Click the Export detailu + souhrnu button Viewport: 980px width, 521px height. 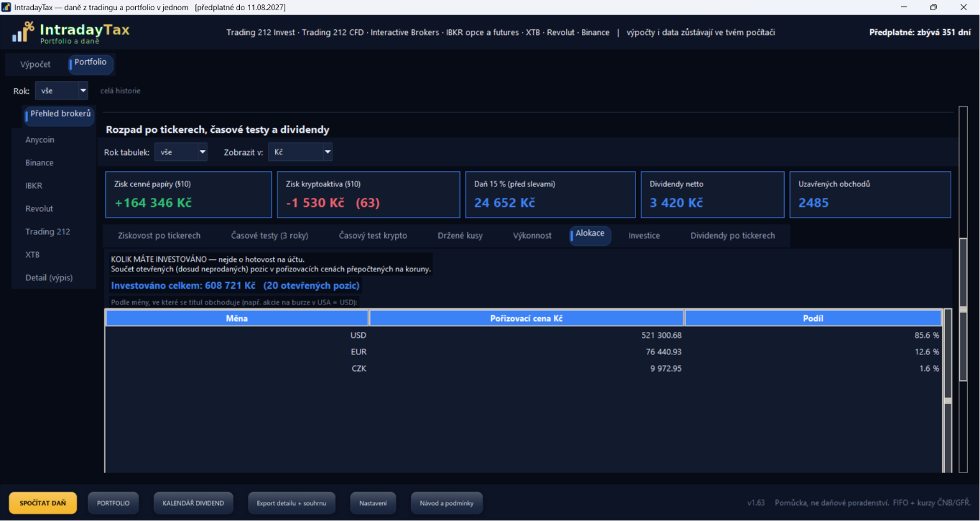(291, 503)
